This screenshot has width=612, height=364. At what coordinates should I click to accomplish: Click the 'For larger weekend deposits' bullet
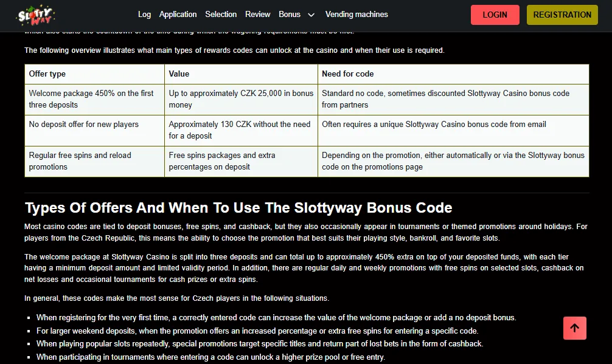257,331
